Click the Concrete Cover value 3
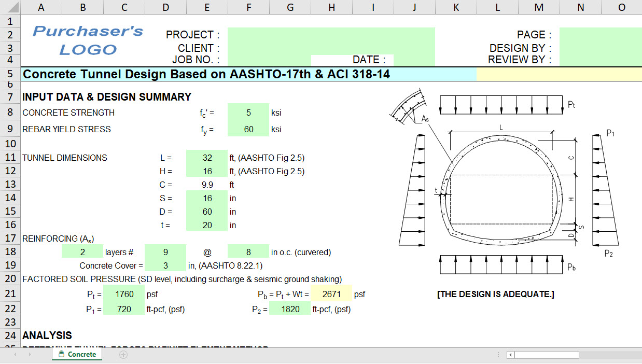Screen dimensions: 642x364 [165, 265]
